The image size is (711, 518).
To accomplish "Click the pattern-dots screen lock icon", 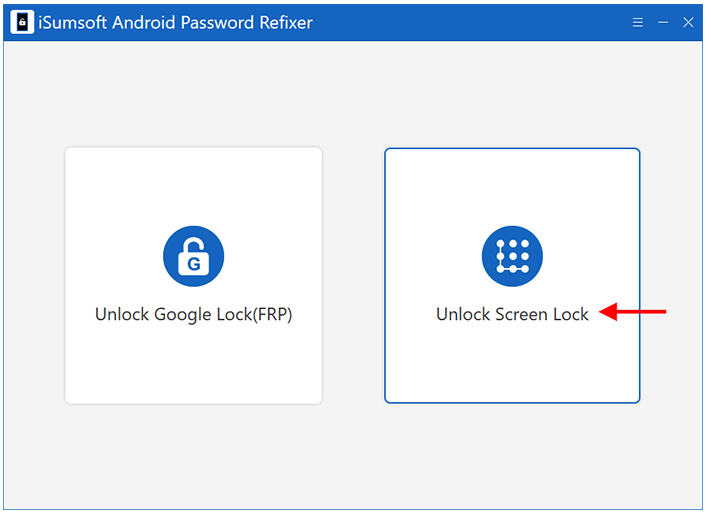I will pyautogui.click(x=512, y=256).
